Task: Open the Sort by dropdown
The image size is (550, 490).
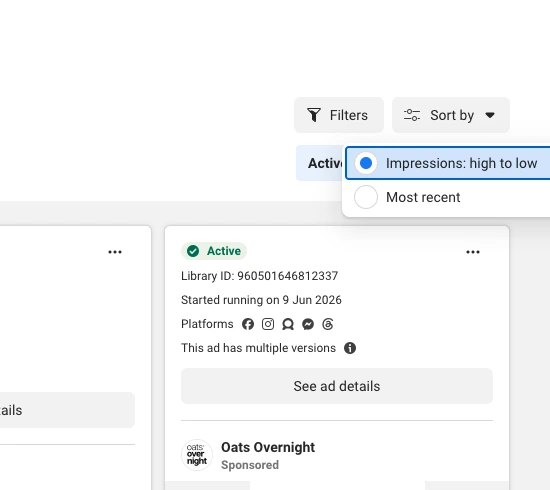Action: coord(451,115)
